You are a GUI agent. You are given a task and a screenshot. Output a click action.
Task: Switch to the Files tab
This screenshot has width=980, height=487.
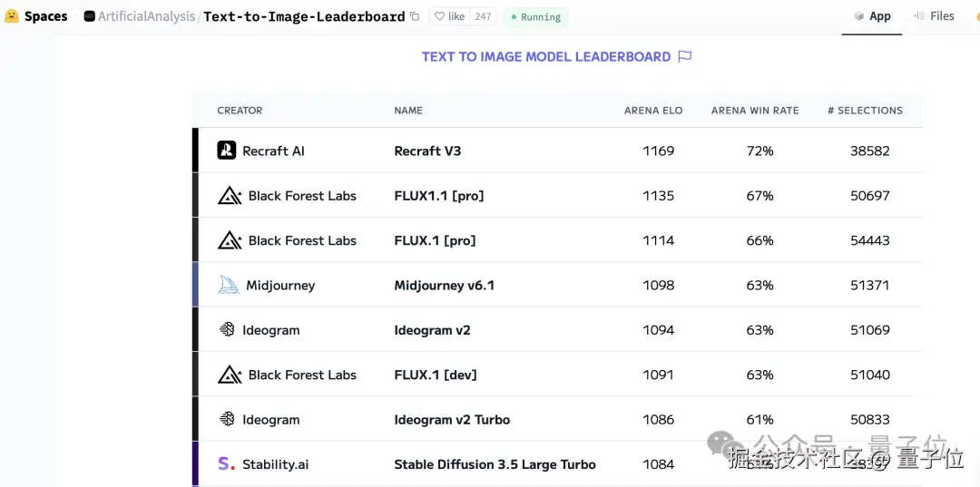[x=935, y=16]
